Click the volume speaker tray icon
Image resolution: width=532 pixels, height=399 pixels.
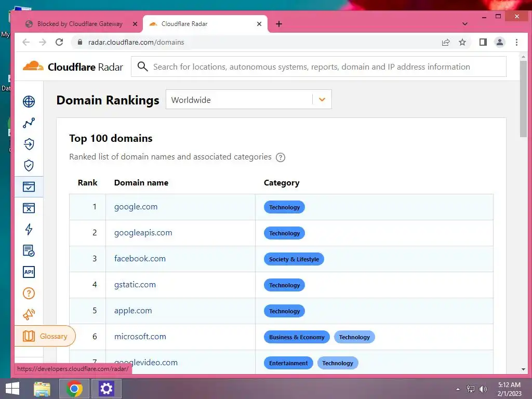pos(483,389)
